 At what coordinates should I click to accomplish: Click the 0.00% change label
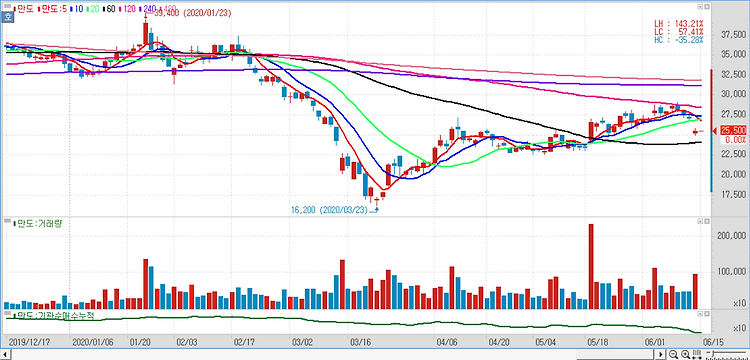[x=736, y=140]
